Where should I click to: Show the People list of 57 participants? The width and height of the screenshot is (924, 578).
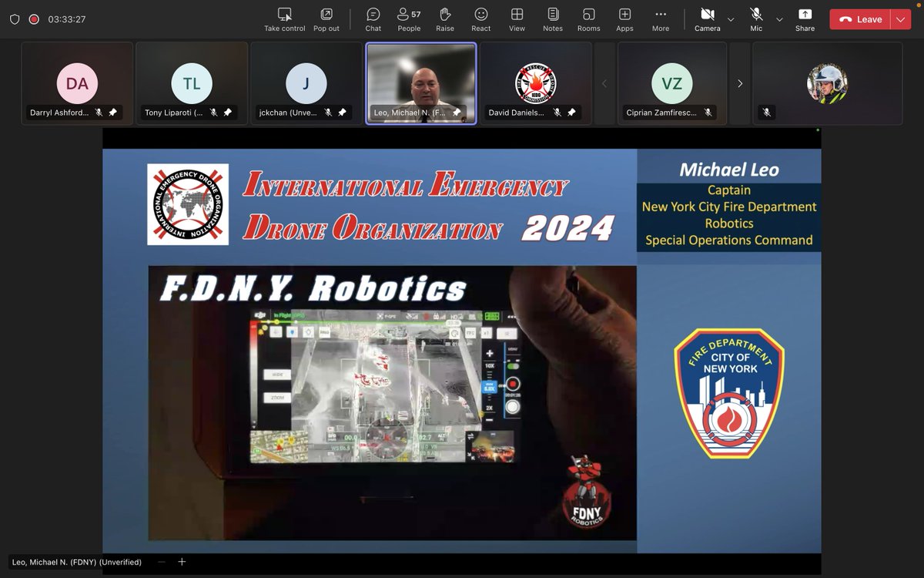coord(409,19)
